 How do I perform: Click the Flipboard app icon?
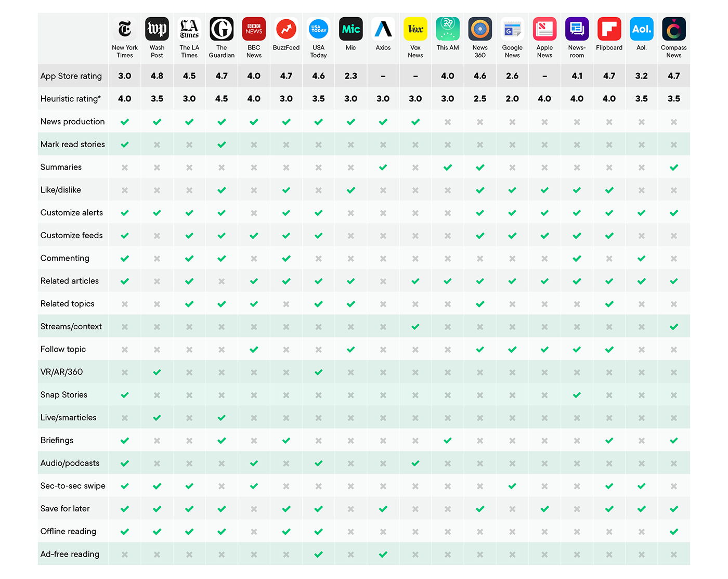[x=609, y=29]
